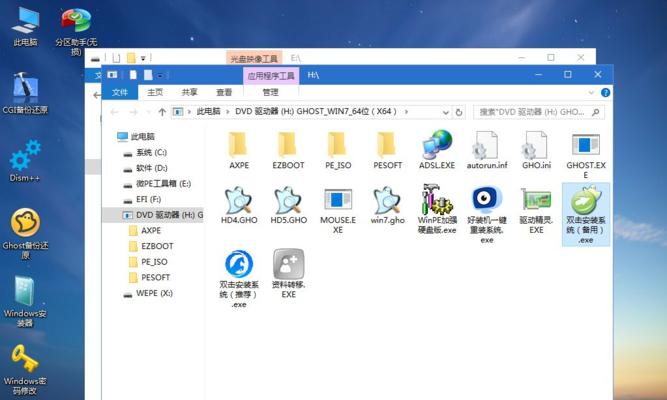Open the CGI备份还原 desktop icon
The width and height of the screenshot is (667, 400).
(25, 93)
